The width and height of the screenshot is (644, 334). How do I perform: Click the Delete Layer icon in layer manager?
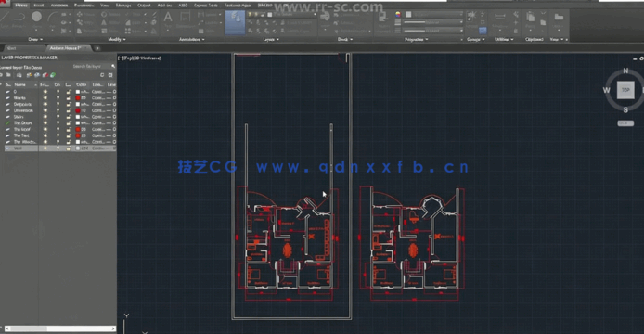pos(45,75)
